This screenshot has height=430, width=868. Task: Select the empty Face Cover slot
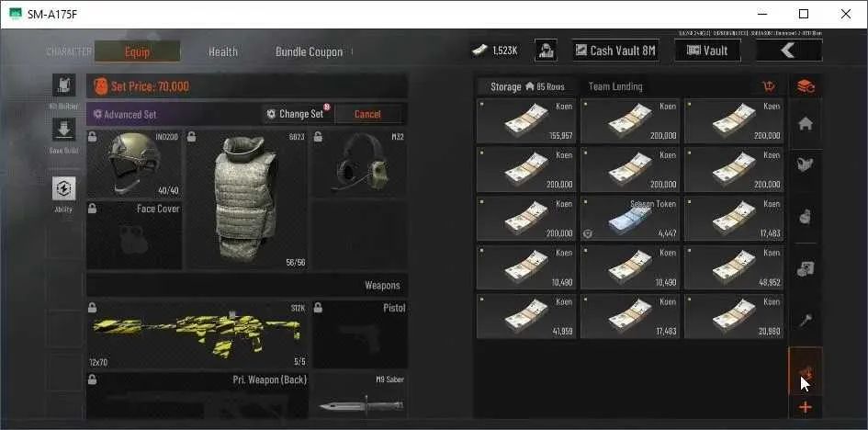tap(134, 236)
